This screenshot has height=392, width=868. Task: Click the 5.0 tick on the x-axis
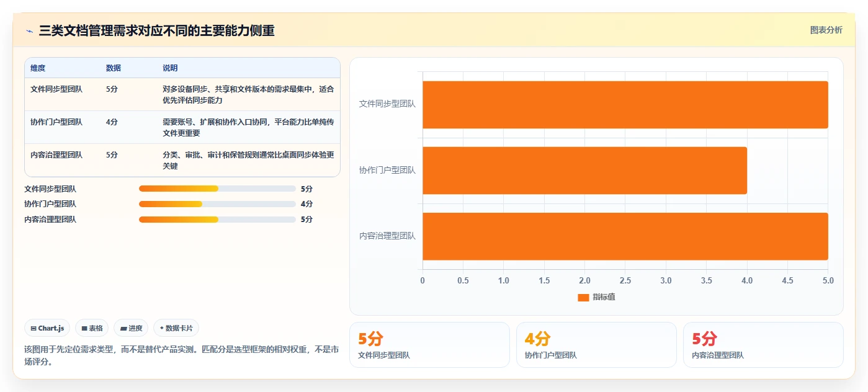828,280
